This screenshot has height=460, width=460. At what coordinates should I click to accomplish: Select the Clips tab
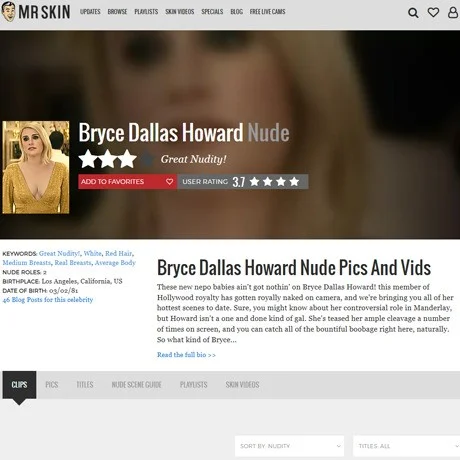19,385
